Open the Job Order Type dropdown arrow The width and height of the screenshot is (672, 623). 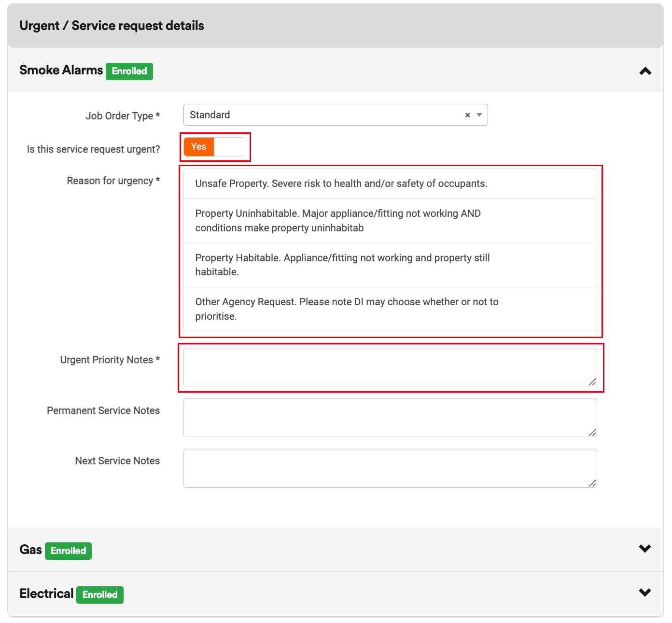[x=479, y=115]
